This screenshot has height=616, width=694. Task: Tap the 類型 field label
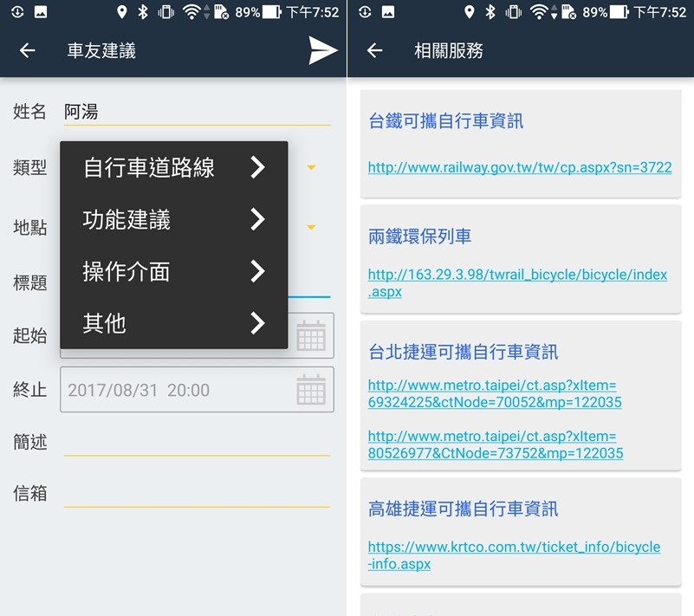[x=29, y=167]
